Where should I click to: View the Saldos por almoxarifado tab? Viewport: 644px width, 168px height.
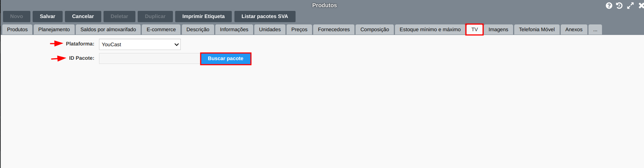coord(108,30)
